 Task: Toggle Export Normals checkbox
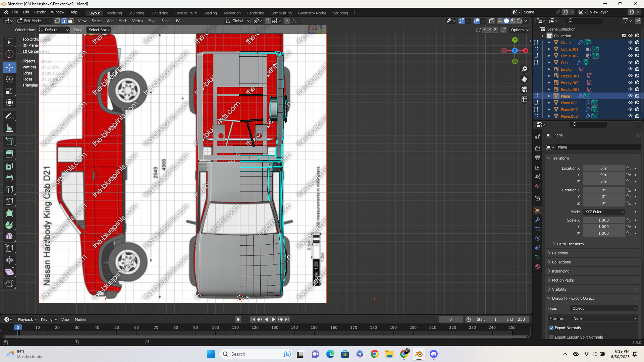pos(551,328)
